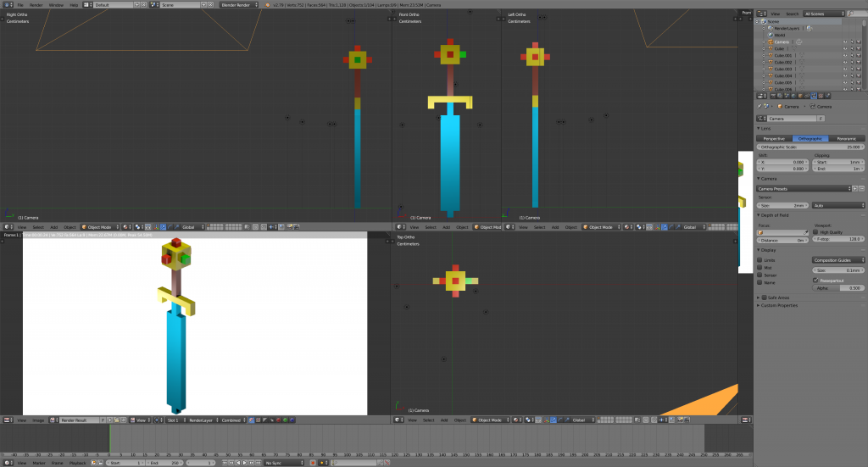Image resolution: width=868 pixels, height=467 pixels.
Task: Click the focus object eyedropper icon
Action: [805, 231]
